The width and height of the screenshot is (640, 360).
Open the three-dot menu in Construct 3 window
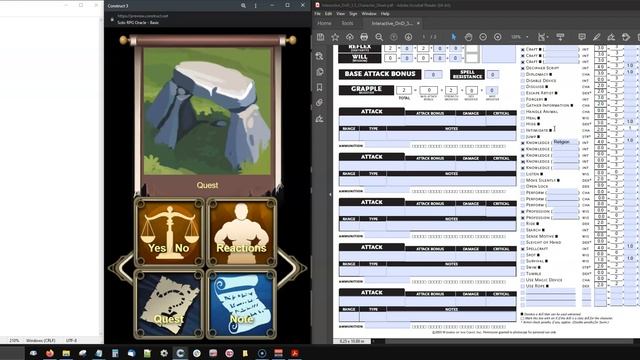(x=256, y=6)
